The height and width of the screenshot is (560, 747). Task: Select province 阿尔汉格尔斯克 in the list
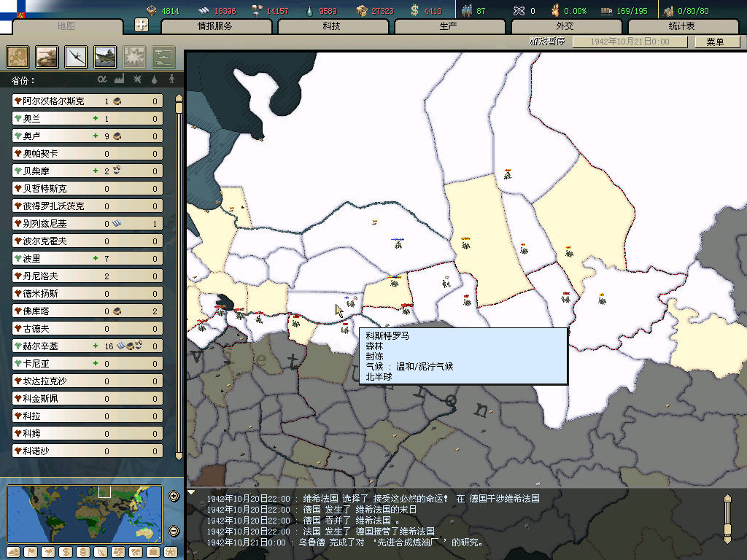(x=88, y=101)
